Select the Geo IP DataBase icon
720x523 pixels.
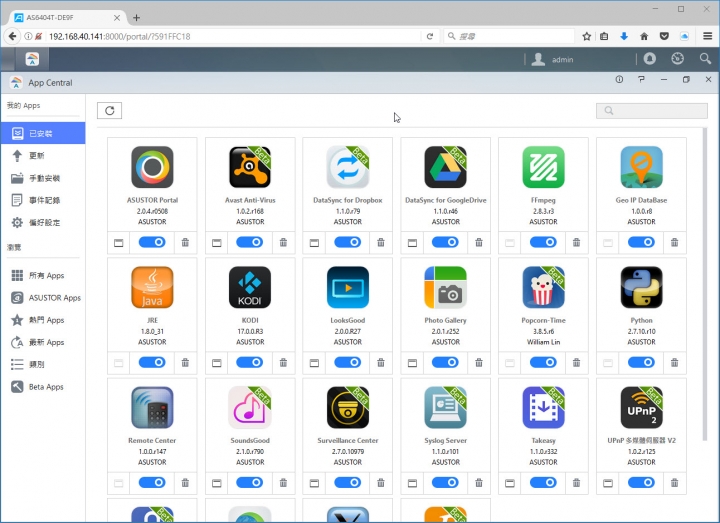641,167
